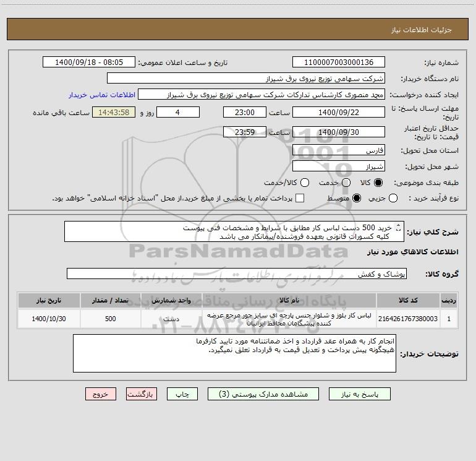The height and width of the screenshot is (461, 476).
Task: Click the quantity cell 500
Action: pyautogui.click(x=111, y=319)
